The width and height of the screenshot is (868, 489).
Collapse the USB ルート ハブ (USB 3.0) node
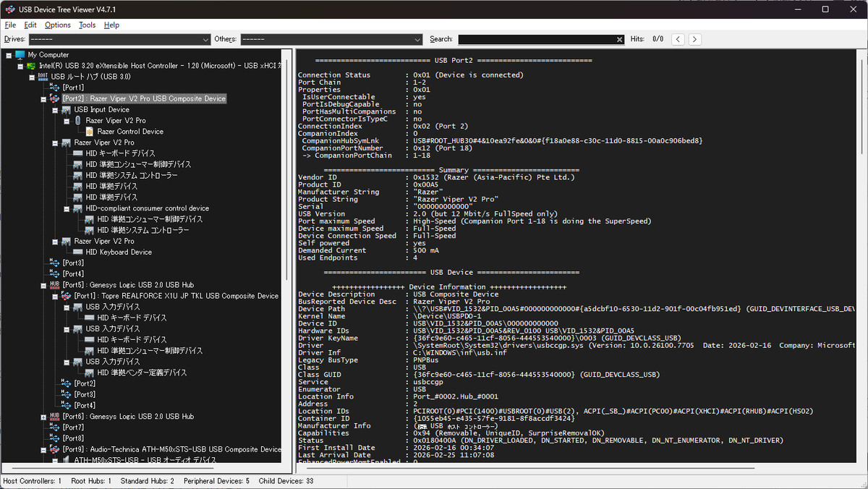tap(32, 77)
